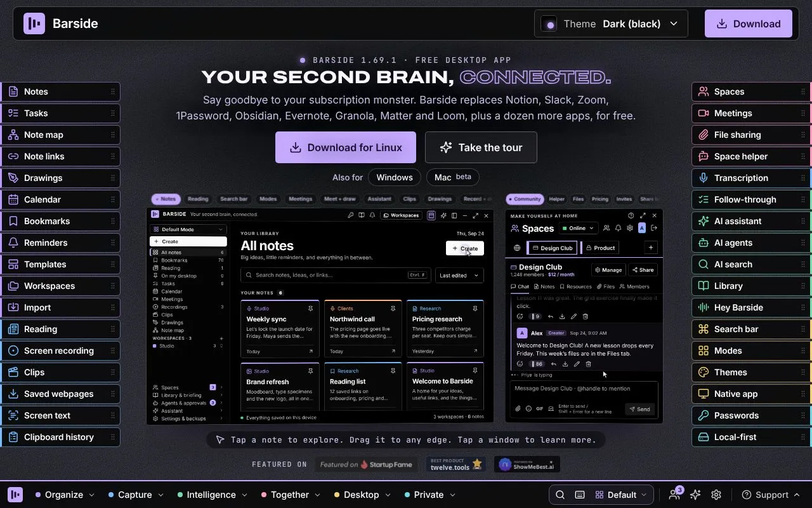Click the notes search field
The height and width of the screenshot is (508, 812).
pos(335,275)
